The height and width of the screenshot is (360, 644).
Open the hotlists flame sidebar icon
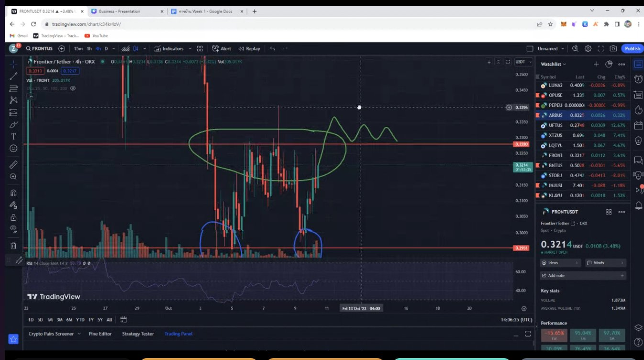(638, 110)
